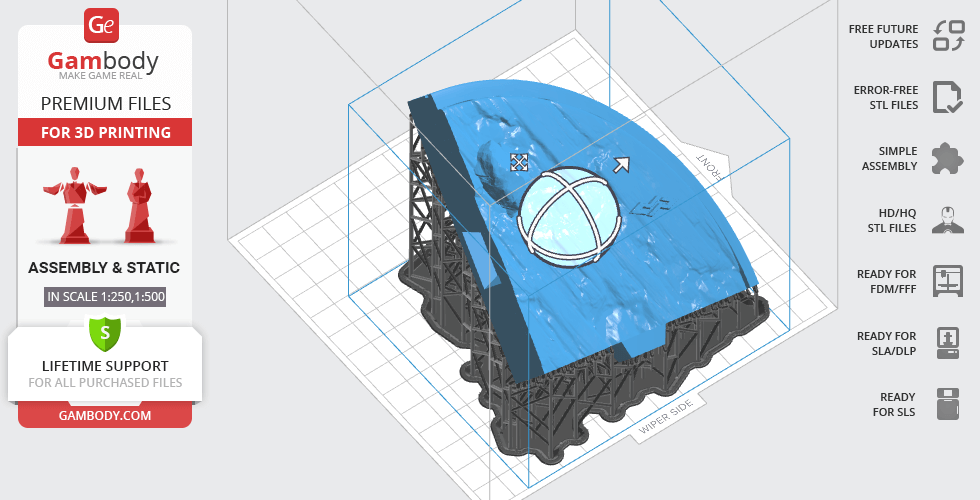
Task: Click the rotation sphere gizmo on model
Action: coord(567,218)
